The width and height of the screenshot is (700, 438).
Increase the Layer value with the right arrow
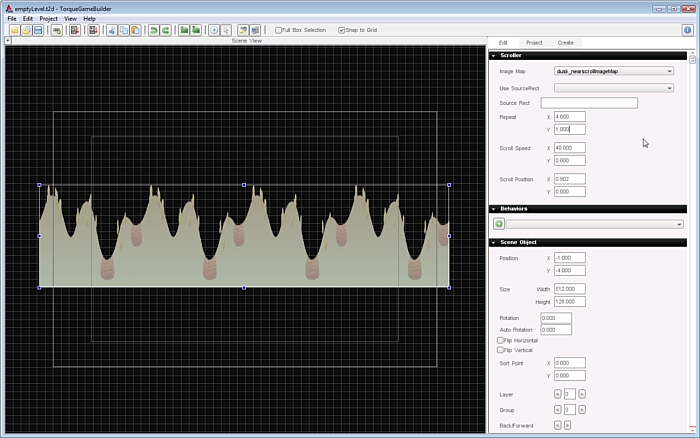click(582, 394)
